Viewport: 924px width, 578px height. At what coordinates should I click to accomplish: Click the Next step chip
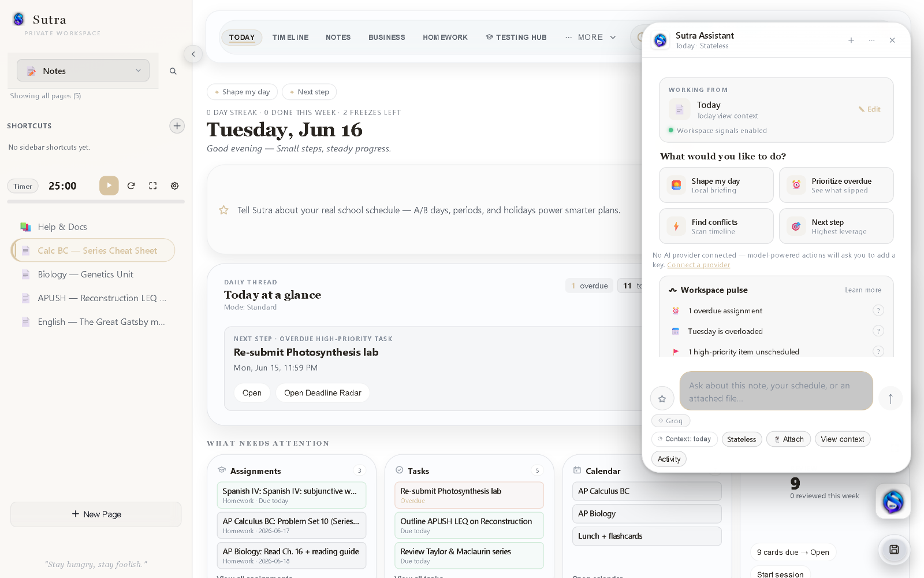[x=310, y=92]
